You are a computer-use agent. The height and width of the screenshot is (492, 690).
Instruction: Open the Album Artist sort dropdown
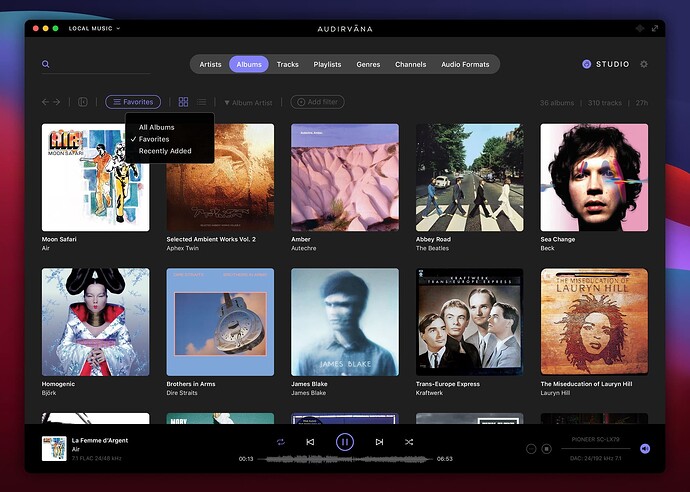(x=248, y=103)
